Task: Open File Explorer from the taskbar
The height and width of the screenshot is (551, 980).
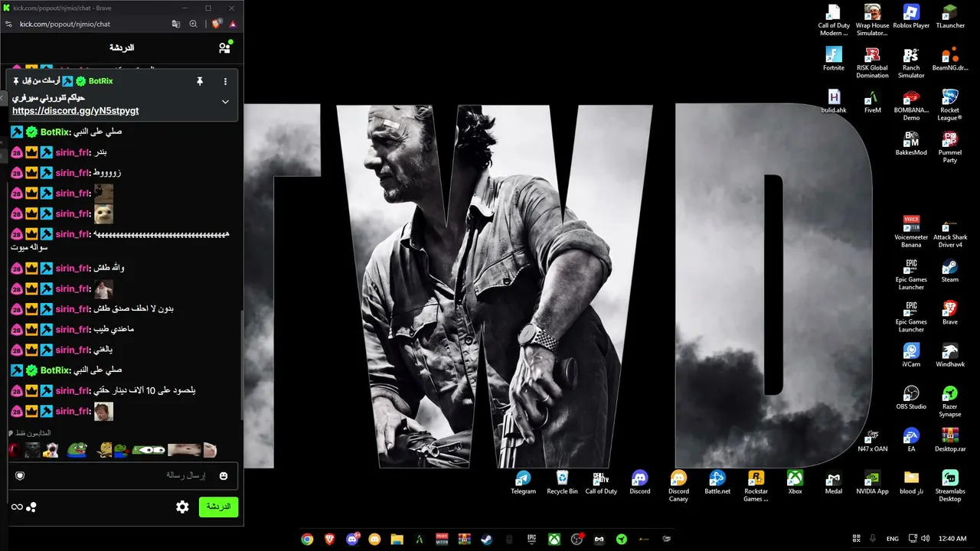Action: (397, 539)
